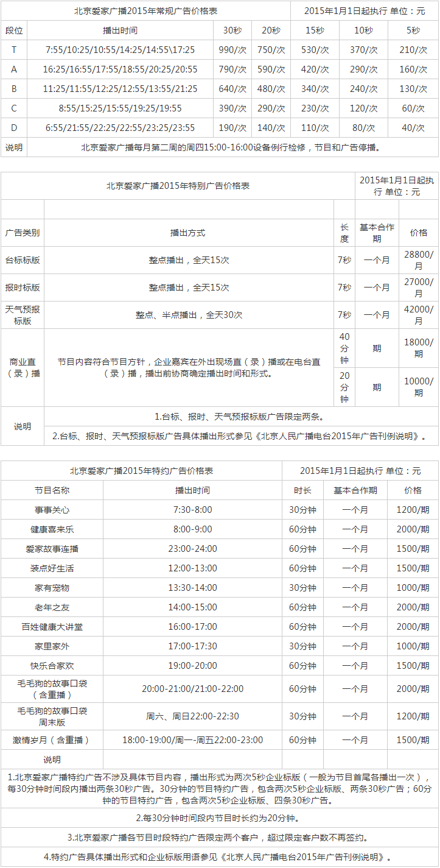
Task: Click the 快乐合家欢 program name
Action: click(x=52, y=666)
